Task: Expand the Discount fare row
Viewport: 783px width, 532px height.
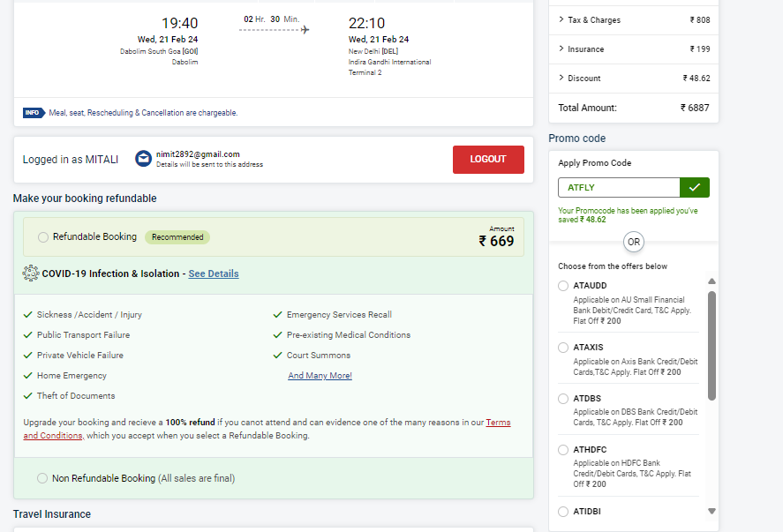Action: (634, 78)
